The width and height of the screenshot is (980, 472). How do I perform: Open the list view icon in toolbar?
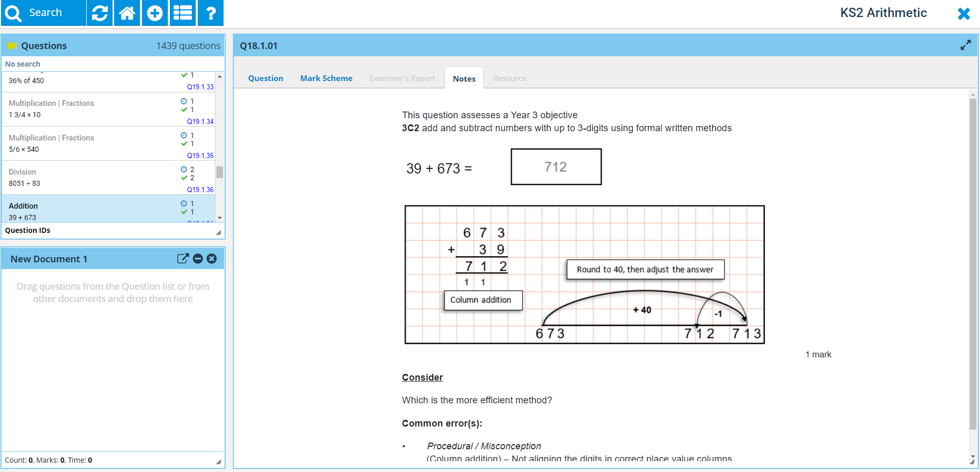coord(183,13)
